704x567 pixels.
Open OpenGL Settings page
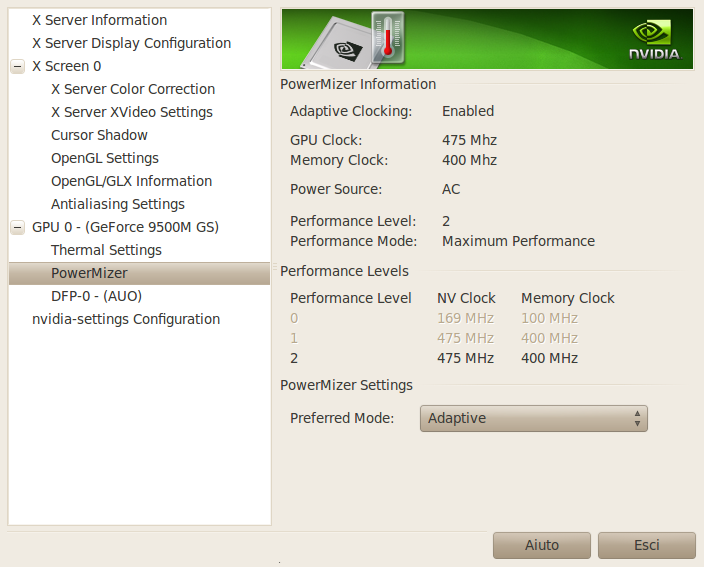(x=105, y=158)
